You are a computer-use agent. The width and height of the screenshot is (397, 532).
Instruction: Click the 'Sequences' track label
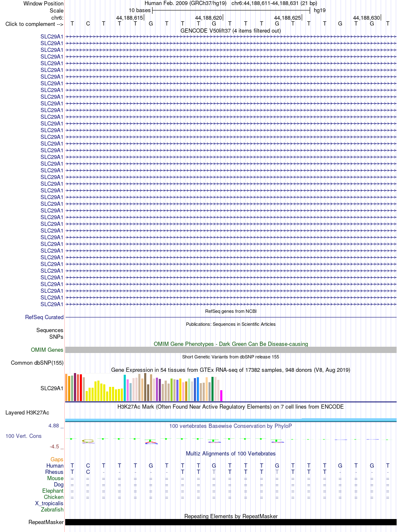coord(50,330)
